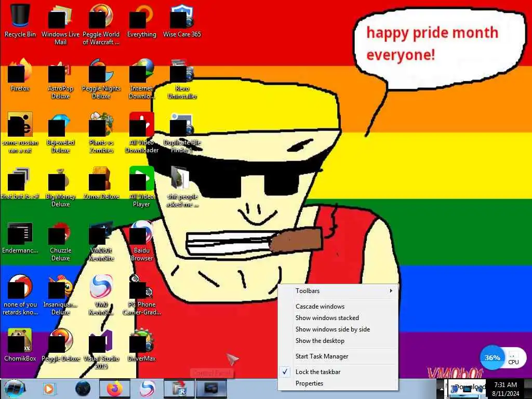Open the taskbar clock showing 7:31 AM
This screenshot has width=532, height=399.
[x=506, y=389]
